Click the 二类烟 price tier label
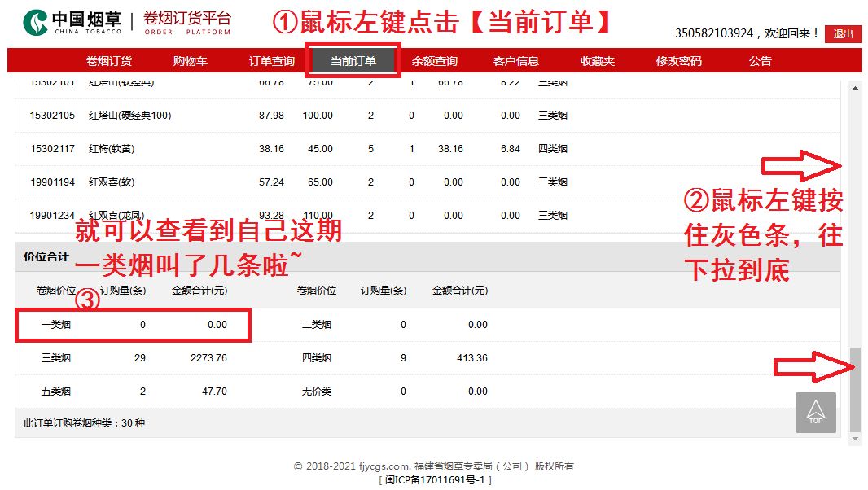Image resolution: width=868 pixels, height=490 pixels. [x=317, y=325]
